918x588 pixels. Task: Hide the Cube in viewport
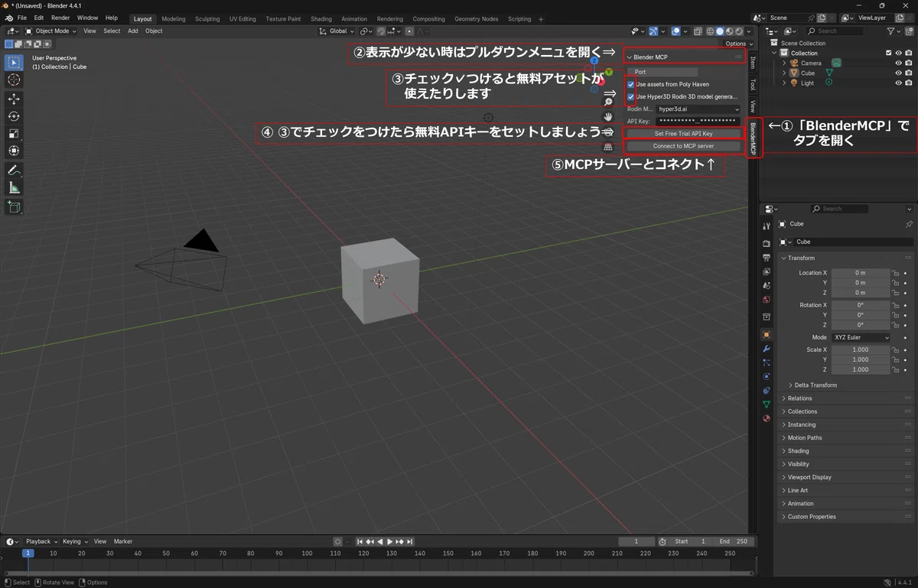click(x=899, y=73)
